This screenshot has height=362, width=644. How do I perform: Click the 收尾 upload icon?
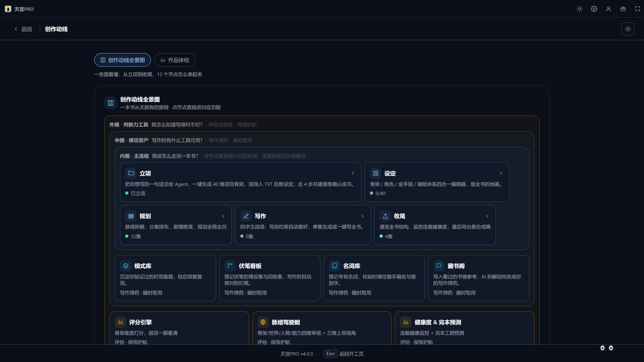pyautogui.click(x=385, y=216)
